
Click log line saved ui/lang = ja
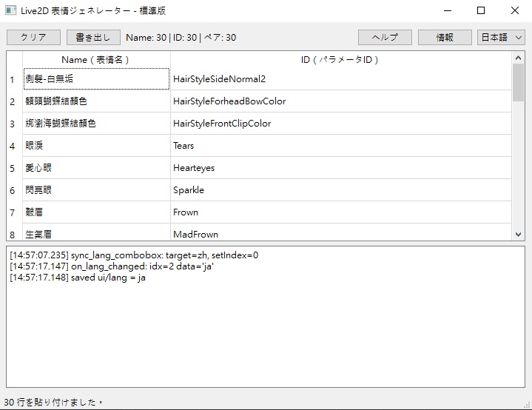coord(78,278)
